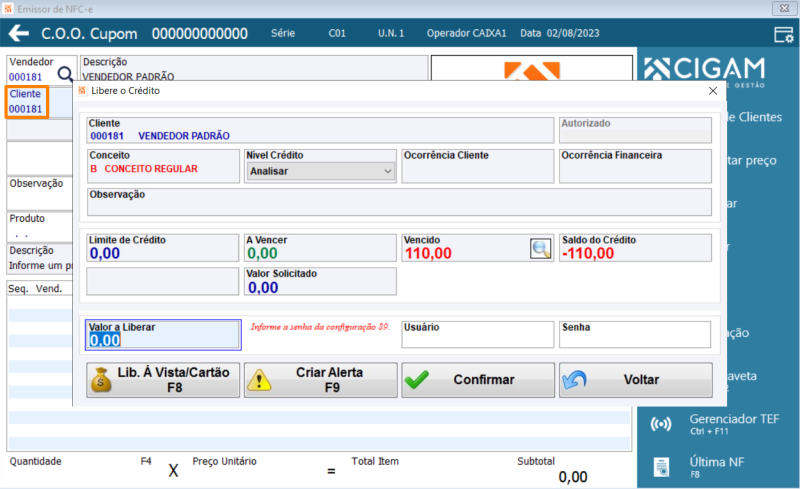Screen dimensions: 800x489
Task: Click the Última NF receipt icon
Action: point(661,467)
